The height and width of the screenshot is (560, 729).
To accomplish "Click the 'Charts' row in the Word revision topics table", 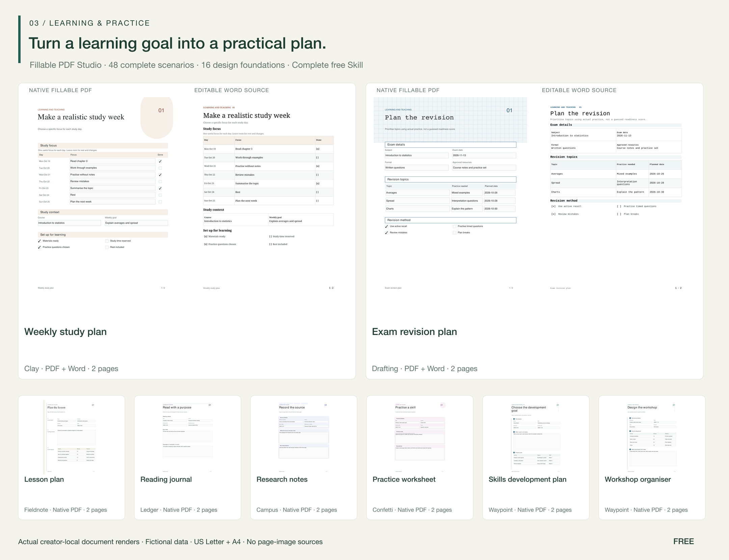I will click(x=616, y=192).
